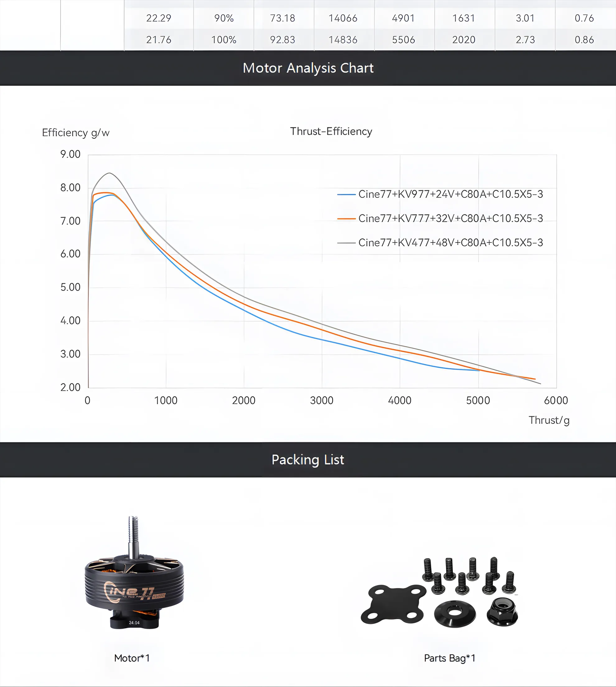This screenshot has width=616, height=687.
Task: Click the Thrust-Efficiency chart title
Action: tap(331, 131)
